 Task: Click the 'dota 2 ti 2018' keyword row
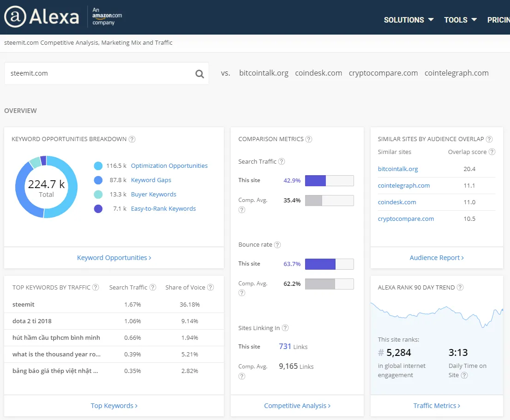[x=114, y=321]
